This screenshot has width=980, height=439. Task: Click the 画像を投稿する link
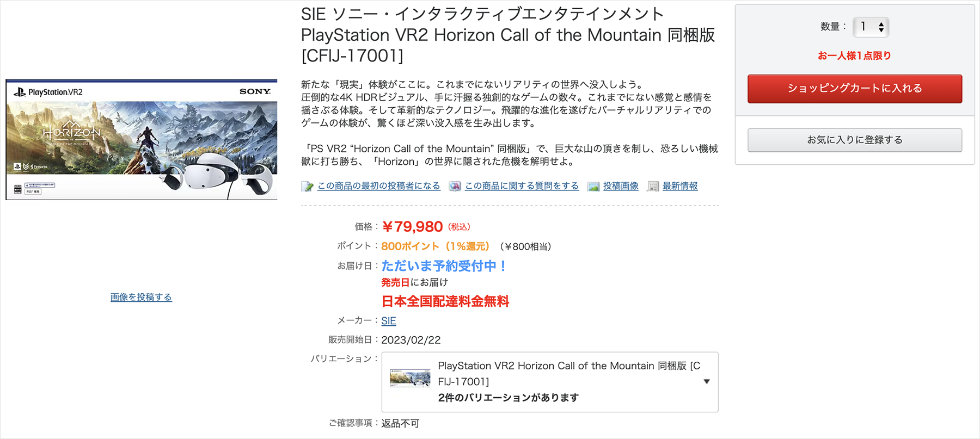click(x=141, y=297)
